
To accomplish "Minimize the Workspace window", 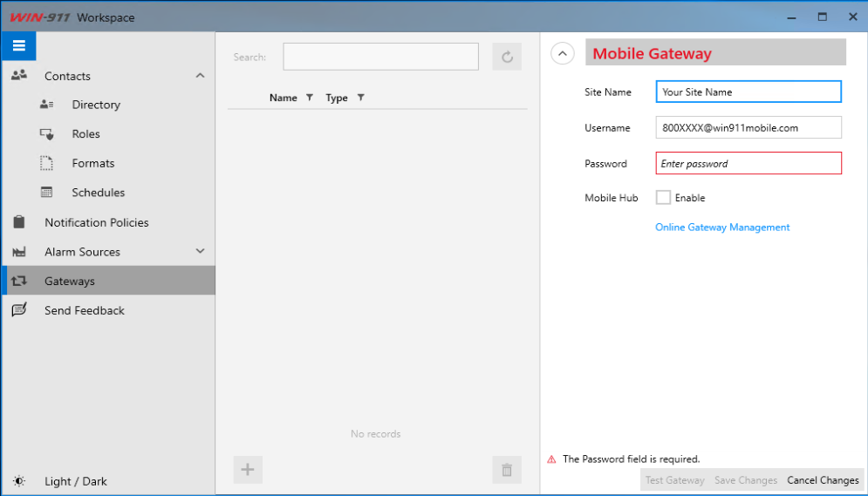I will coord(791,17).
